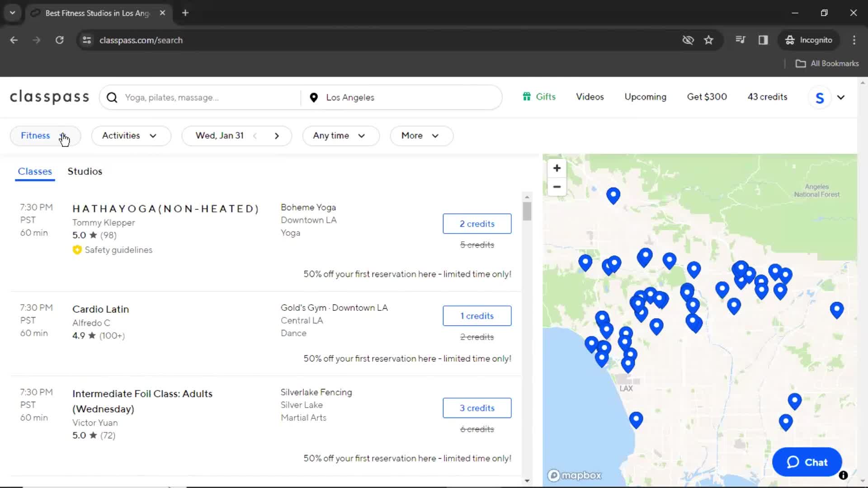Image resolution: width=868 pixels, height=488 pixels.
Task: Open the media control icon
Action: point(740,40)
